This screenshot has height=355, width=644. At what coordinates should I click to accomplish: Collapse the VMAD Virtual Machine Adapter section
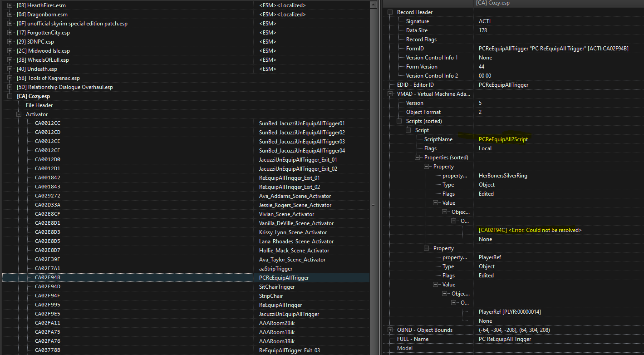[390, 94]
